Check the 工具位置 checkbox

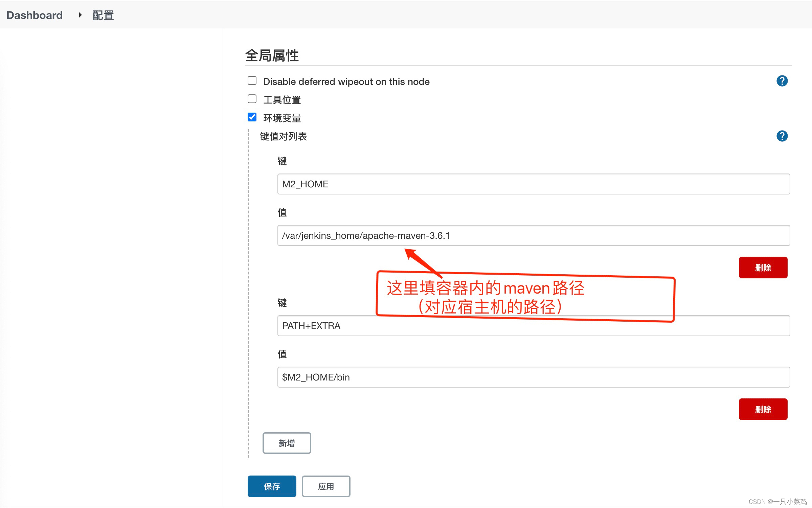(x=252, y=99)
